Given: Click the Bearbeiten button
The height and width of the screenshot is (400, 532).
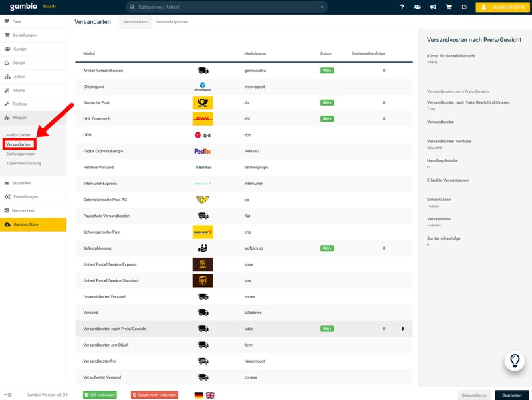Looking at the screenshot, I should click(x=511, y=395).
